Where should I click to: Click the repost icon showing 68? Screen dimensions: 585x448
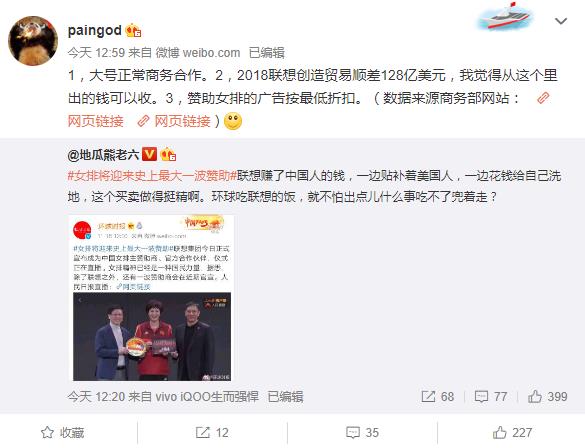pyautogui.click(x=437, y=396)
